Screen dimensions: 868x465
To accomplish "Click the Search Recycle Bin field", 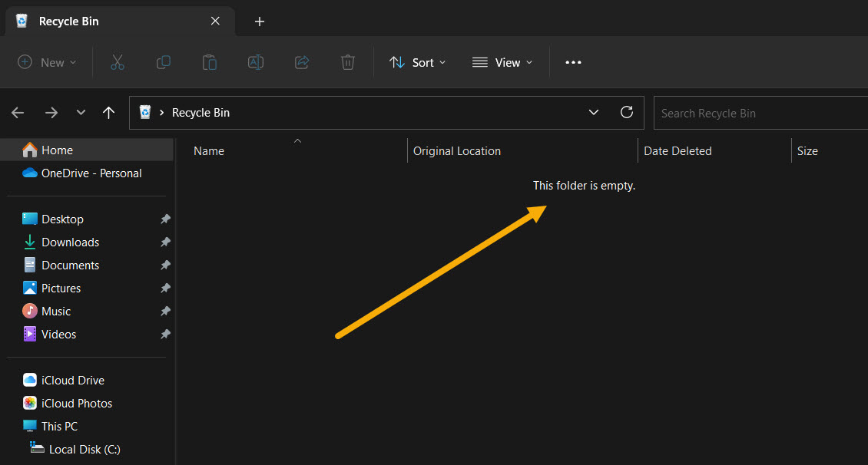I will [760, 113].
